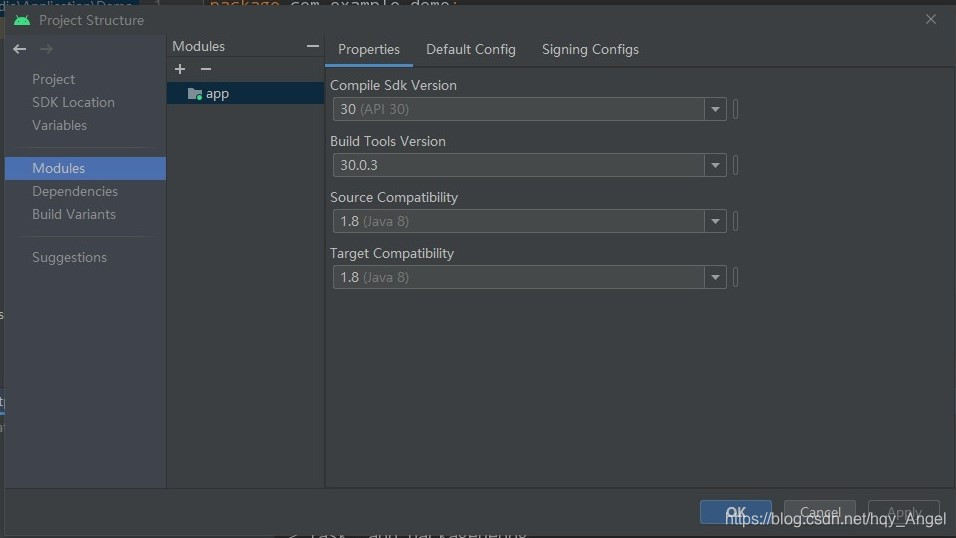Close the Project Structure dialog

930,20
